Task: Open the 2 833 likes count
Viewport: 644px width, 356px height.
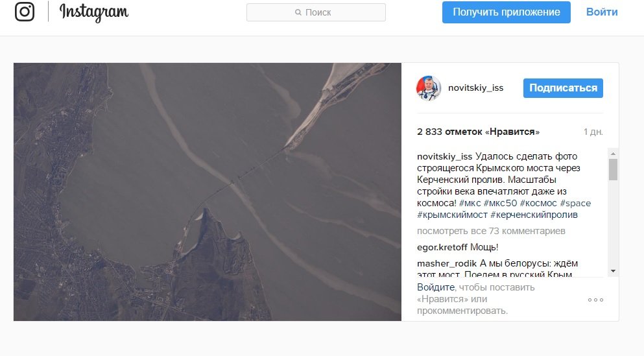Action: (478, 132)
